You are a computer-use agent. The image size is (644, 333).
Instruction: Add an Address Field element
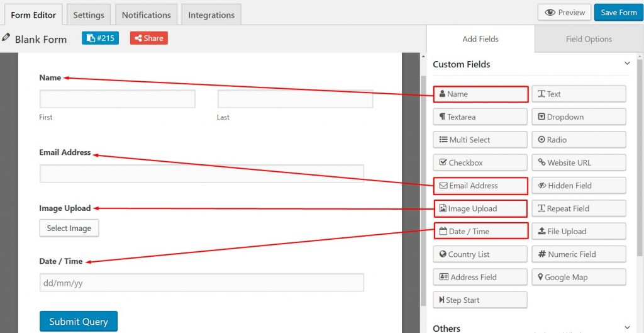point(480,277)
